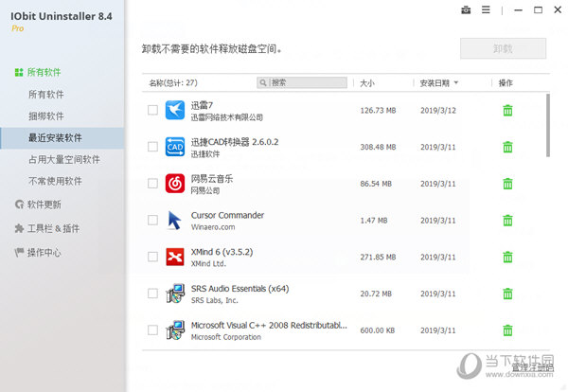Click trash icon for 迅捷CAD转换器 2.6.0.2
568x392 pixels.
(507, 147)
